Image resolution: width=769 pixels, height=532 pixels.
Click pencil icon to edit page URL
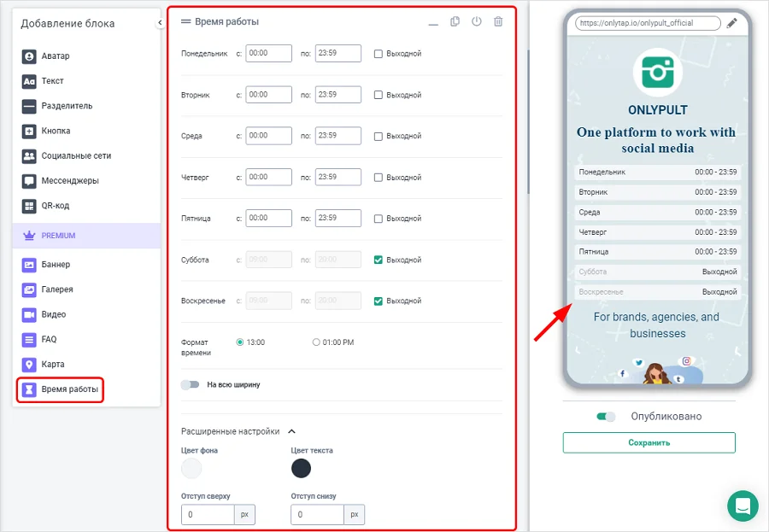[732, 23]
